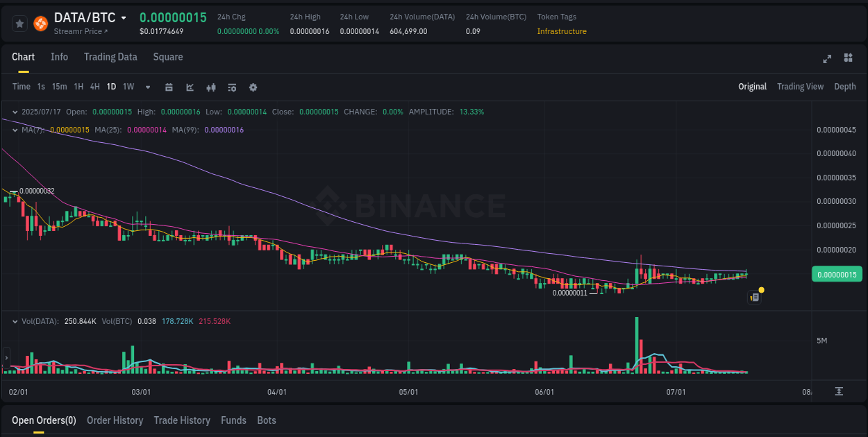The height and width of the screenshot is (437, 868).
Task: Collapse the MA indicator row
Action: tap(15, 130)
